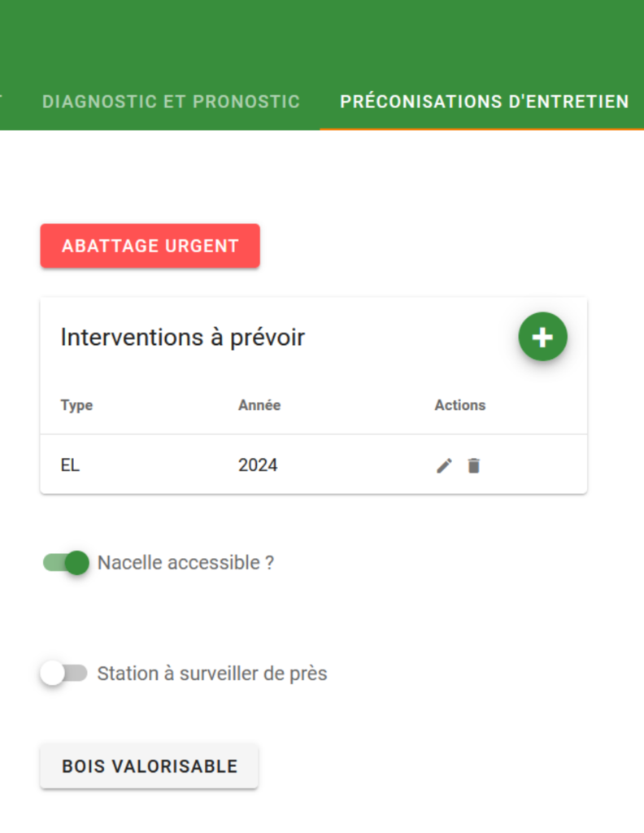The height and width of the screenshot is (833, 644).
Task: Click the red Abattage urgent button
Action: (x=150, y=246)
